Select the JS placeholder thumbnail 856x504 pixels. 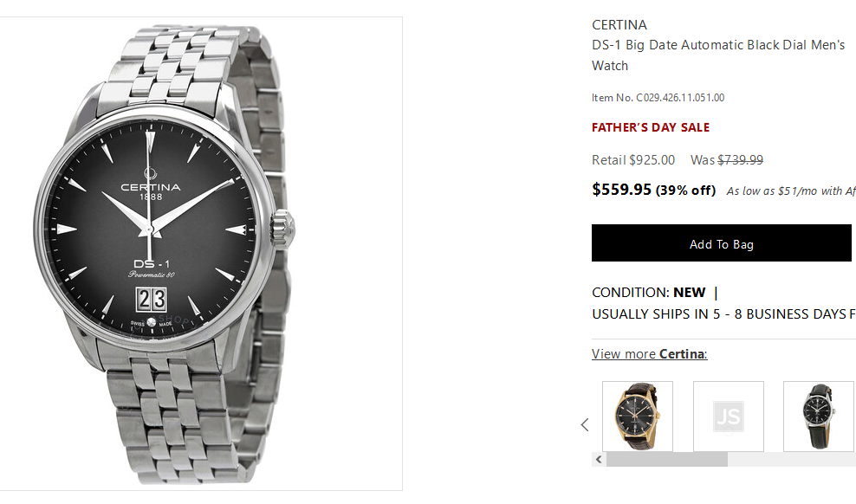pos(728,417)
